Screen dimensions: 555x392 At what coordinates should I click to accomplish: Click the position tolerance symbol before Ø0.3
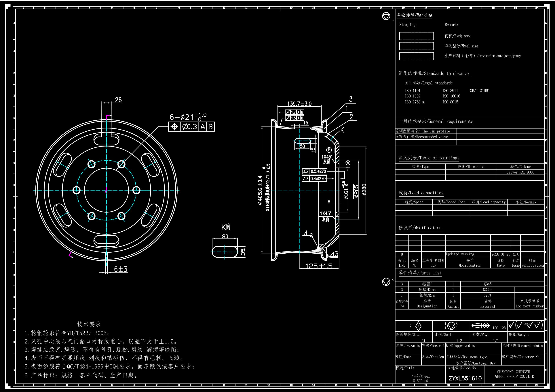click(x=174, y=127)
